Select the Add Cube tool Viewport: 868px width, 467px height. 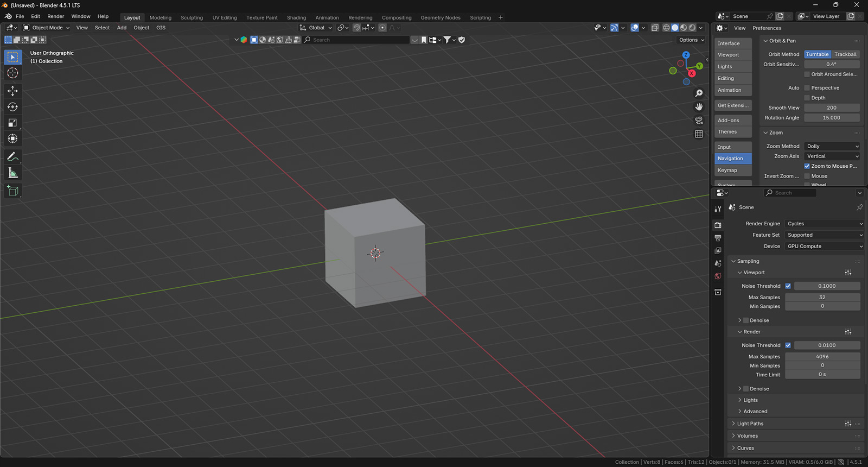click(x=13, y=191)
